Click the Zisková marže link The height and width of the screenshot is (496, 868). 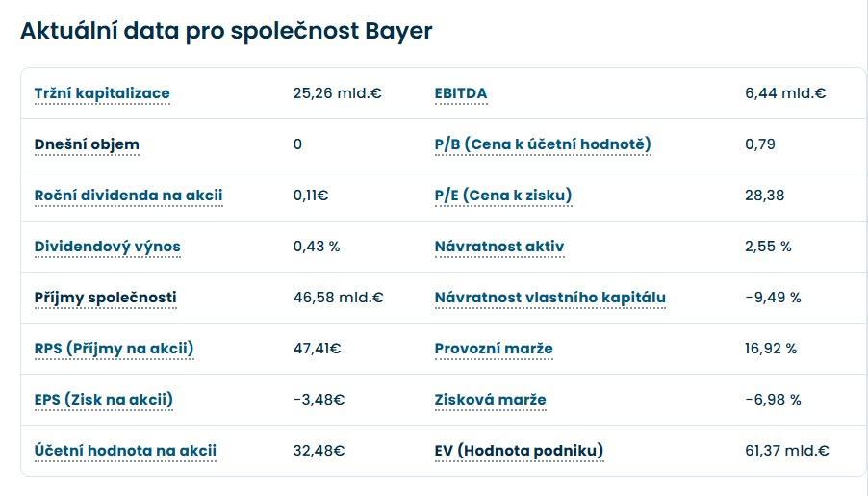click(491, 400)
